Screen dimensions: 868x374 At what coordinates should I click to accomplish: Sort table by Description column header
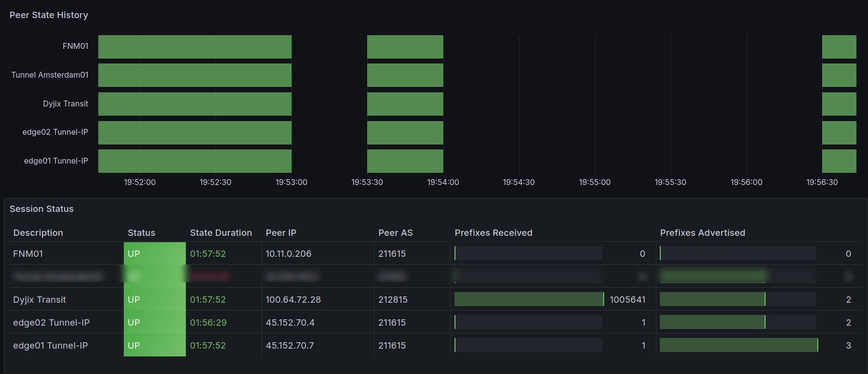[x=38, y=233]
